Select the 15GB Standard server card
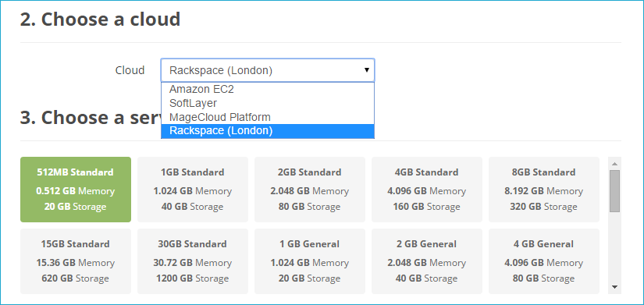Screen dimensions: 644x305 coord(76,261)
